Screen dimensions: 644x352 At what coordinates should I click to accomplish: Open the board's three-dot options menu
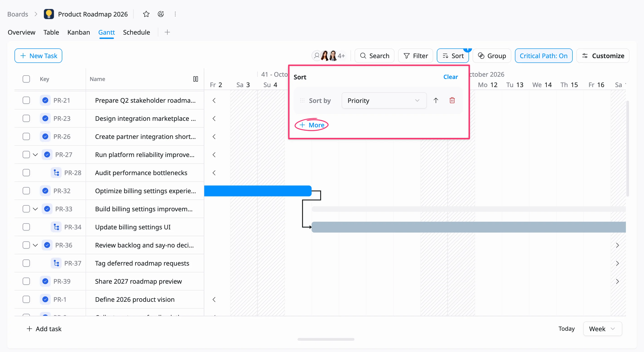click(x=175, y=14)
